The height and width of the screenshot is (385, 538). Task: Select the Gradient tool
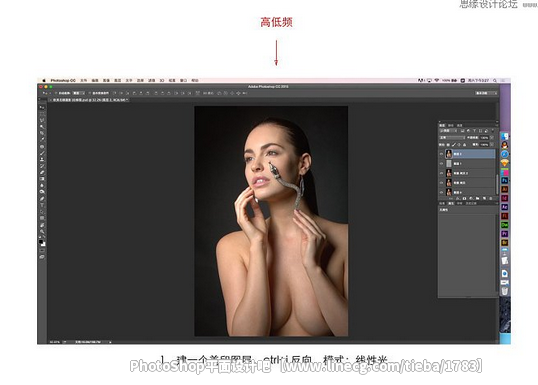click(42, 179)
